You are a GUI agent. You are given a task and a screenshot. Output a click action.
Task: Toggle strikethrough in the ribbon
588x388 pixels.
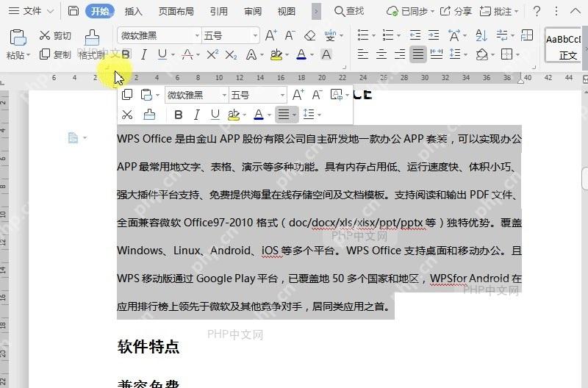[187, 54]
